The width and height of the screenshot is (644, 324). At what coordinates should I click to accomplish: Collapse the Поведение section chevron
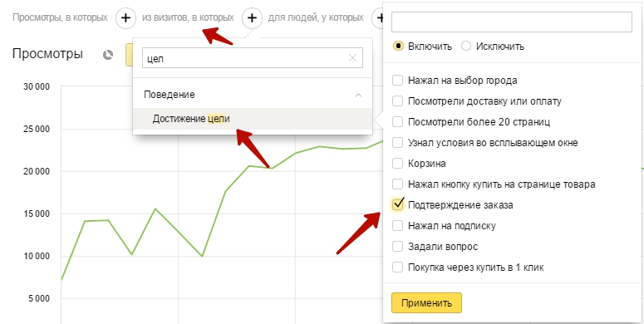[358, 95]
